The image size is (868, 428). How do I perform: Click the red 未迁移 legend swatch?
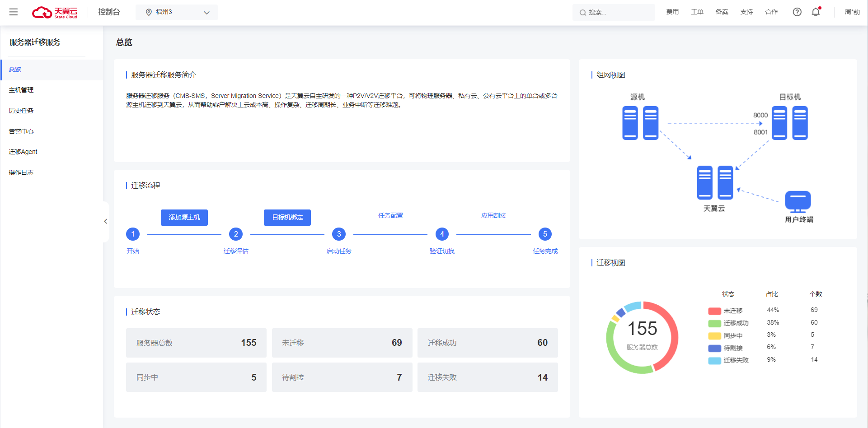714,311
